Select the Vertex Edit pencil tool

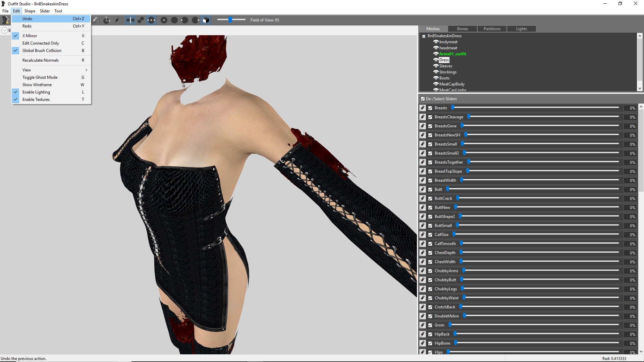click(117, 20)
